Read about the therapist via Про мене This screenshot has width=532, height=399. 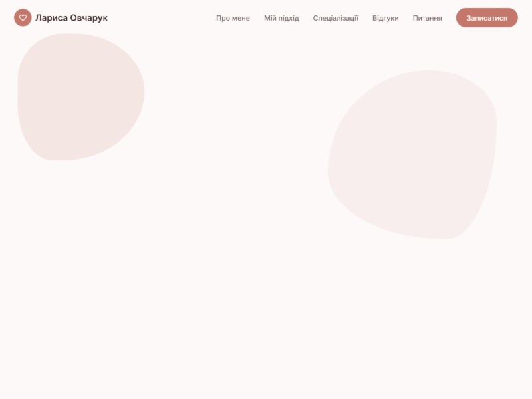233,18
